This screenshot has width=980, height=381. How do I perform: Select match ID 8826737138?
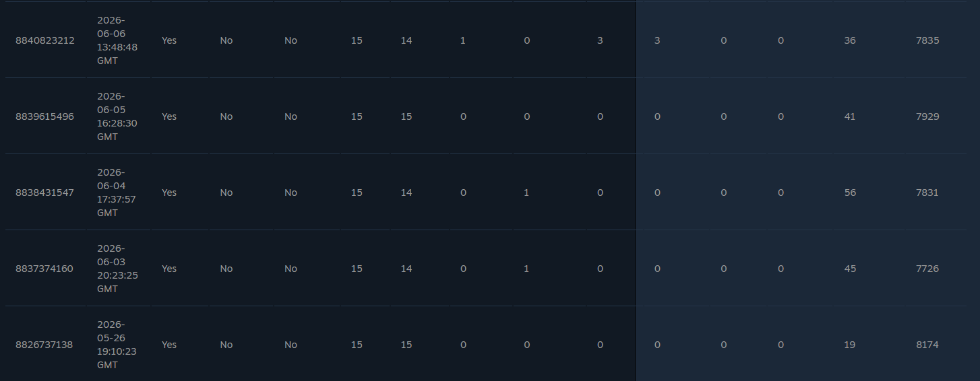(45, 345)
